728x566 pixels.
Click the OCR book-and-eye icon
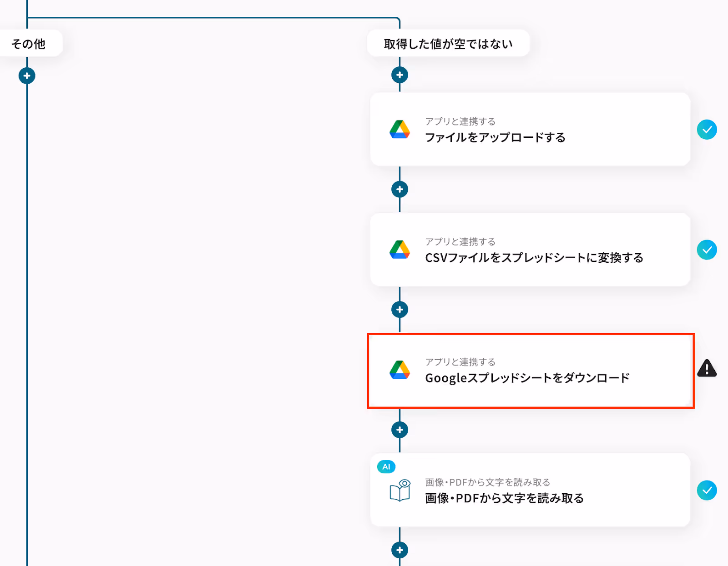[400, 490]
